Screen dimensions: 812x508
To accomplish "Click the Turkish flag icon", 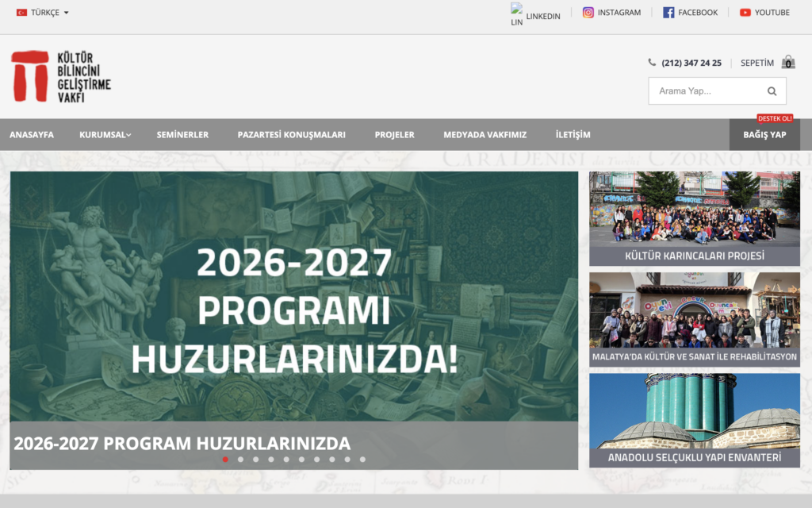I will [21, 13].
